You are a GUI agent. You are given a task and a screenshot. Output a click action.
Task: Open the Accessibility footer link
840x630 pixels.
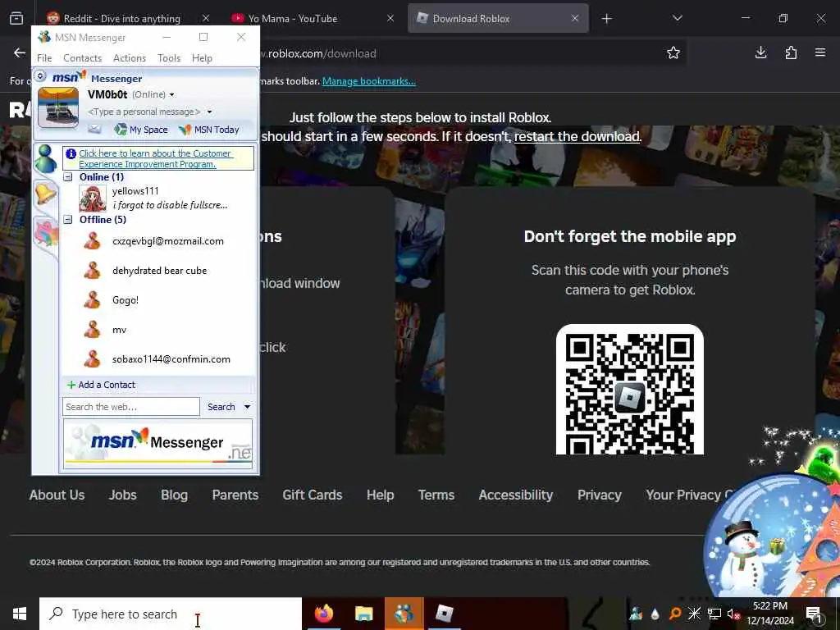pos(516,495)
